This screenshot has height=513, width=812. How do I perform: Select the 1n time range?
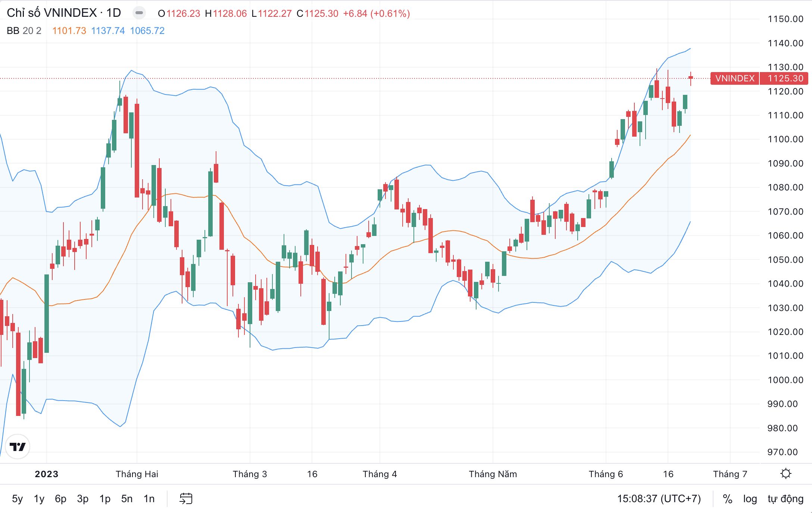coord(149,499)
